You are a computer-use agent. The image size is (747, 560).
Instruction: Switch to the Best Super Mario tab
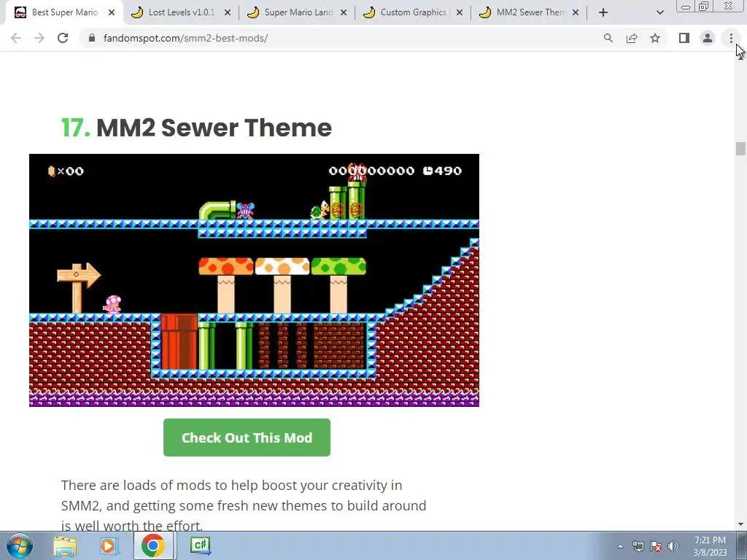click(x=65, y=12)
